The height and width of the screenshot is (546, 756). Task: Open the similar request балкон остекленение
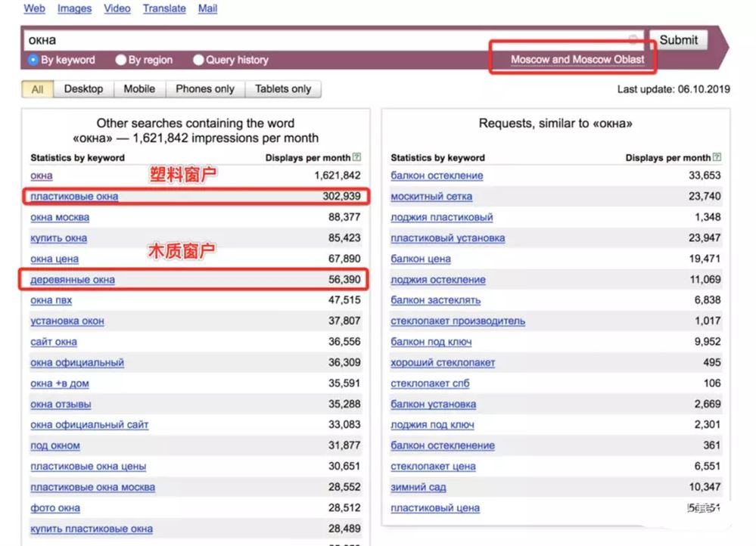(443, 445)
